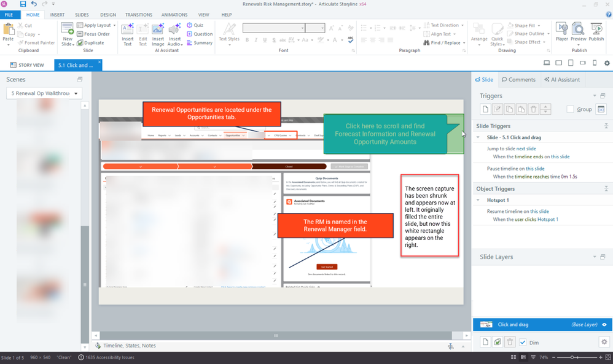Viewport: 613px width, 364px height.
Task: Collapse the Hotspot 1 trigger group
Action: (x=478, y=200)
